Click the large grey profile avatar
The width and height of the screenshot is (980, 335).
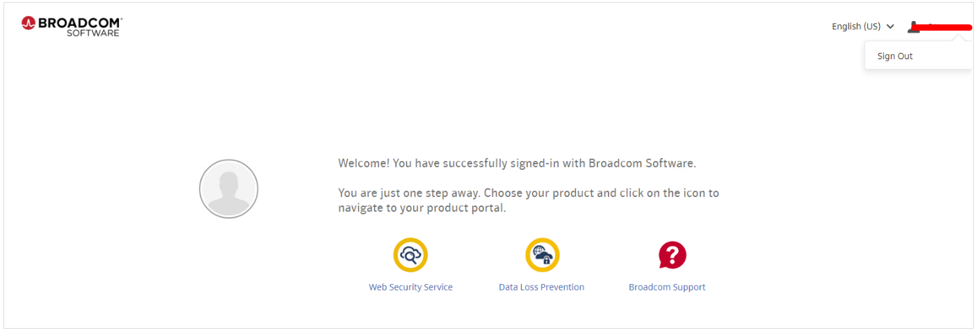tap(229, 189)
